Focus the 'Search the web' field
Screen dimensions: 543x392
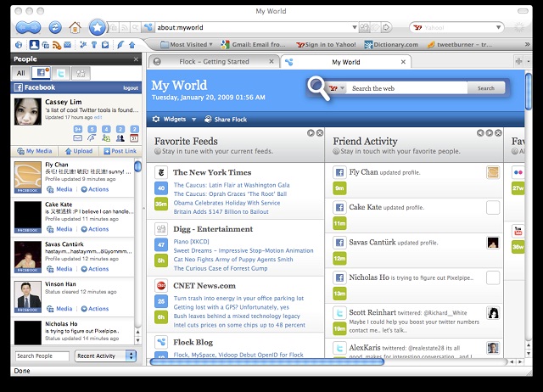(x=407, y=88)
